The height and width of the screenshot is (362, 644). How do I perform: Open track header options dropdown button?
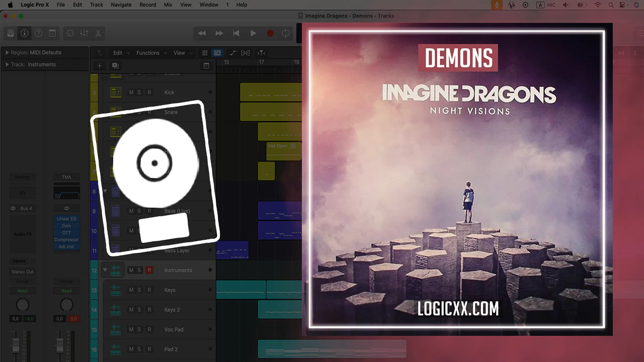206,65
